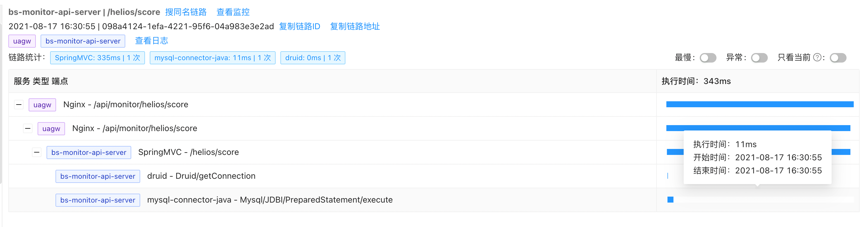Click the help icon beside 只看当前

(817, 57)
